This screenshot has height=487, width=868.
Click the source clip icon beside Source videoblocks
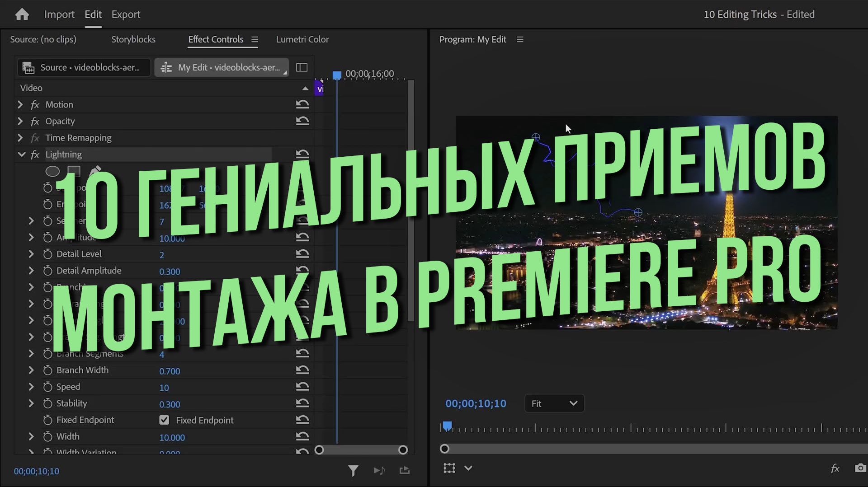[28, 68]
